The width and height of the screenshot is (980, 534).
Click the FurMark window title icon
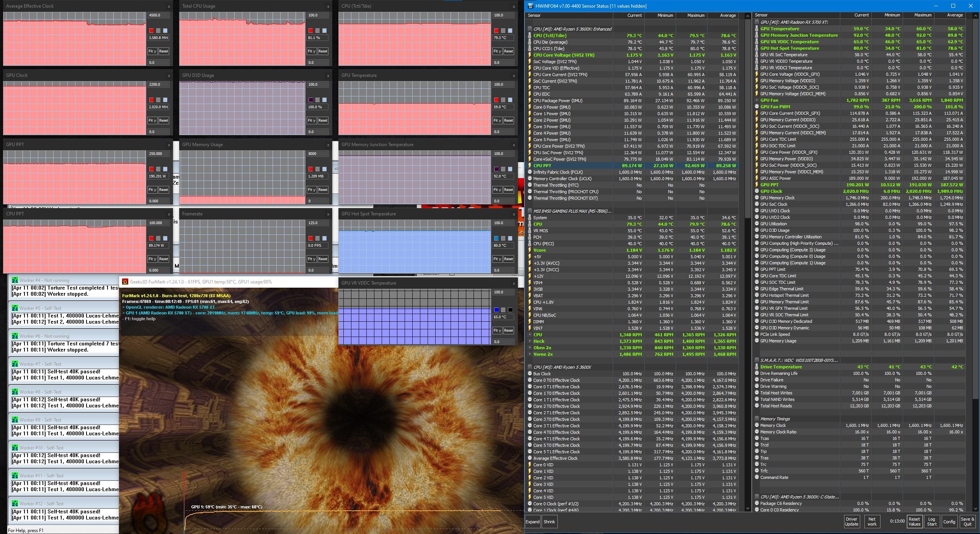tap(125, 282)
